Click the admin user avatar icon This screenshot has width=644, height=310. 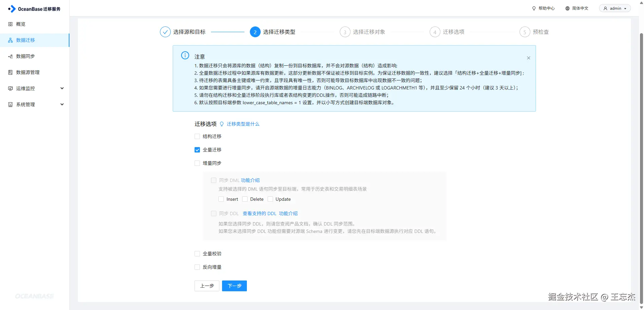pyautogui.click(x=605, y=8)
